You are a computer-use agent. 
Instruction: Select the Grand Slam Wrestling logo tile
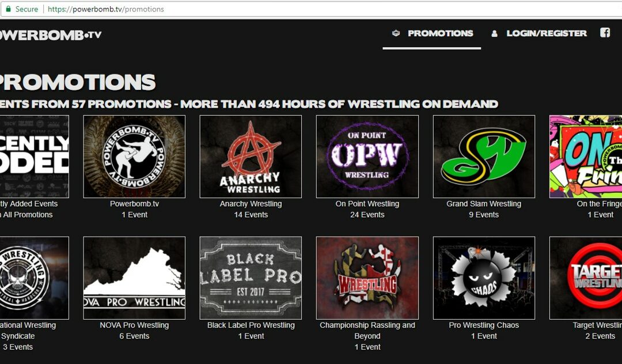tap(484, 157)
